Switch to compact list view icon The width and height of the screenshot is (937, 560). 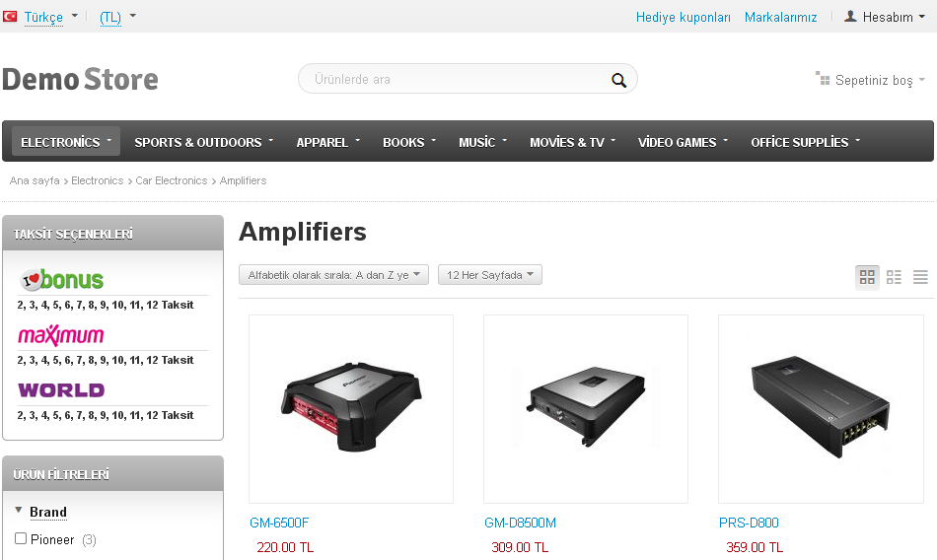[920, 277]
